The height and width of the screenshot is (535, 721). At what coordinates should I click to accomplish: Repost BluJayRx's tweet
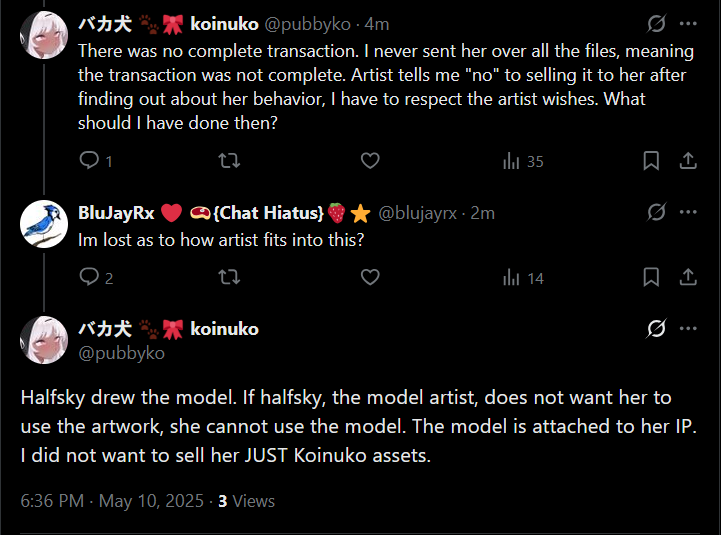229,277
